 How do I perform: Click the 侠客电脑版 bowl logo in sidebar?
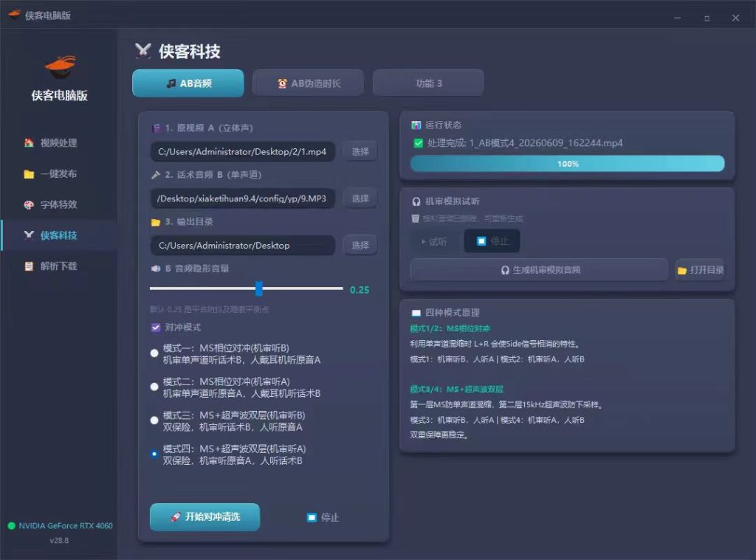[x=61, y=67]
